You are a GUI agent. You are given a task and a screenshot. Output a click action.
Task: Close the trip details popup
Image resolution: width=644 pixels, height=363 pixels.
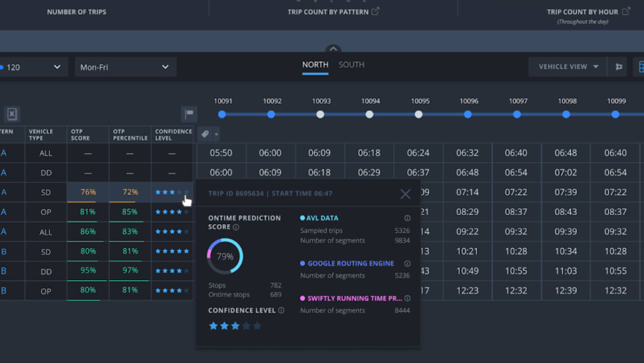click(405, 194)
